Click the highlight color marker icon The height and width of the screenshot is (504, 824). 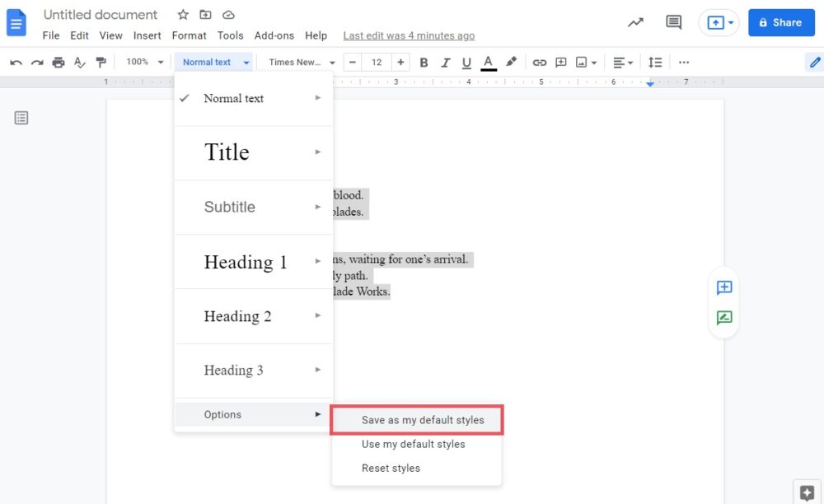(511, 63)
